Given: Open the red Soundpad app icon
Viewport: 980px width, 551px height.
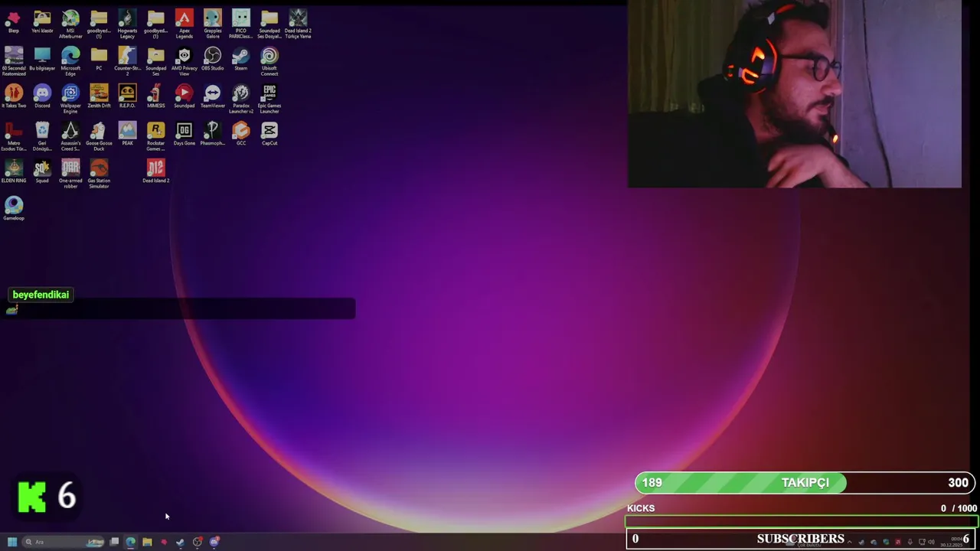Looking at the screenshot, I should [184, 96].
